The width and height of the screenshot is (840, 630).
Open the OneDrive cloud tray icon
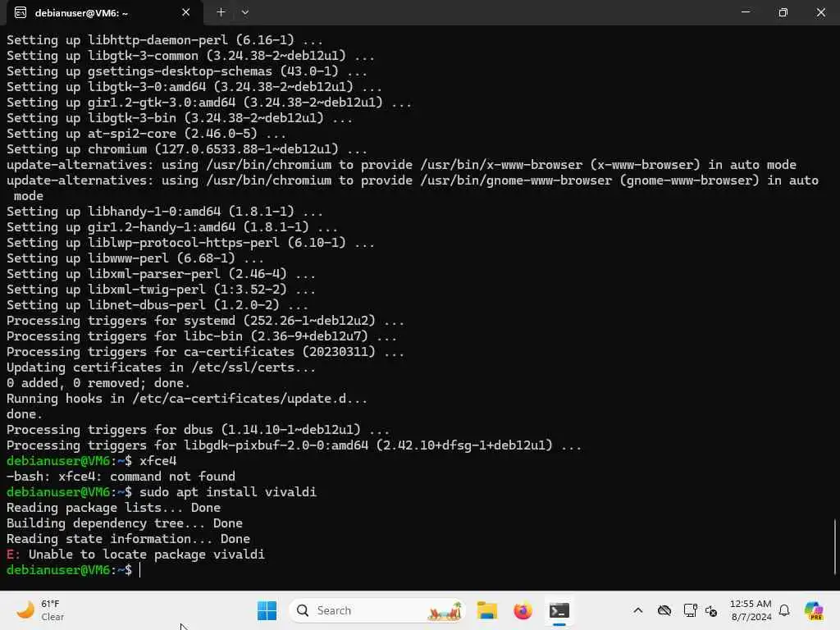tap(664, 610)
